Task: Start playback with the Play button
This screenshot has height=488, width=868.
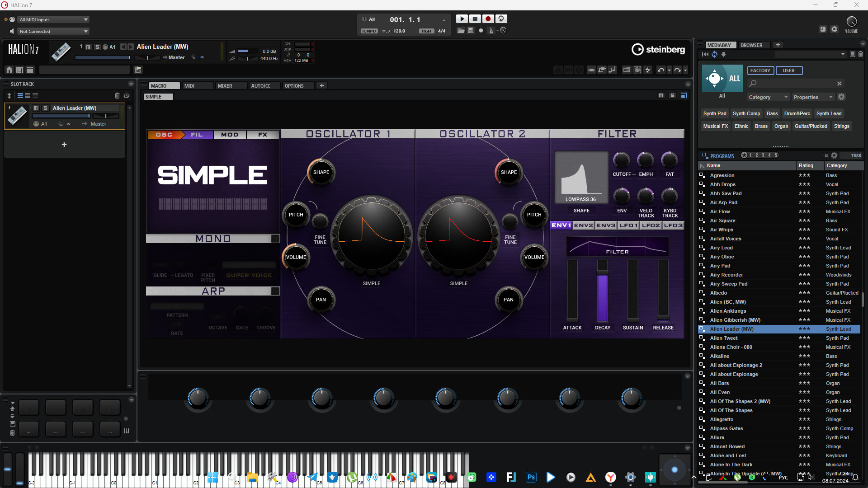Action: (x=462, y=19)
